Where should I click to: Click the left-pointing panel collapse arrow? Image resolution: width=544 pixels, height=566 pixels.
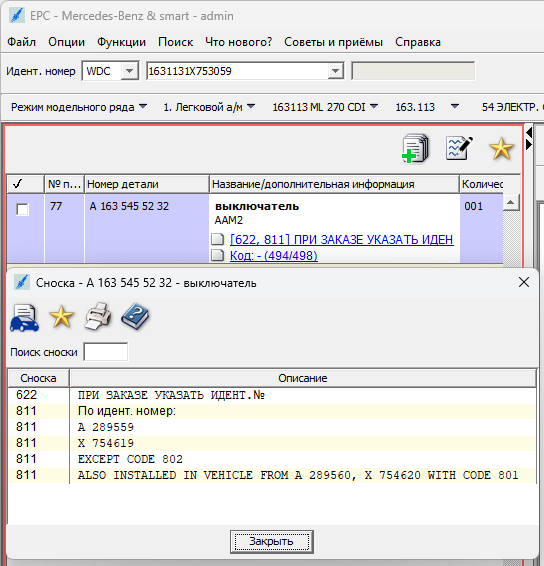pyautogui.click(x=529, y=132)
